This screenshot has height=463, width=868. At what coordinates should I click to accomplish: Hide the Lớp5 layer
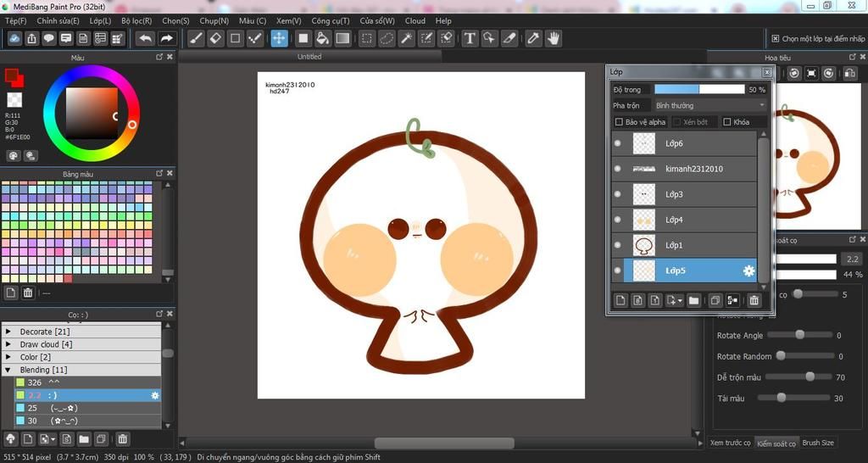pyautogui.click(x=618, y=271)
